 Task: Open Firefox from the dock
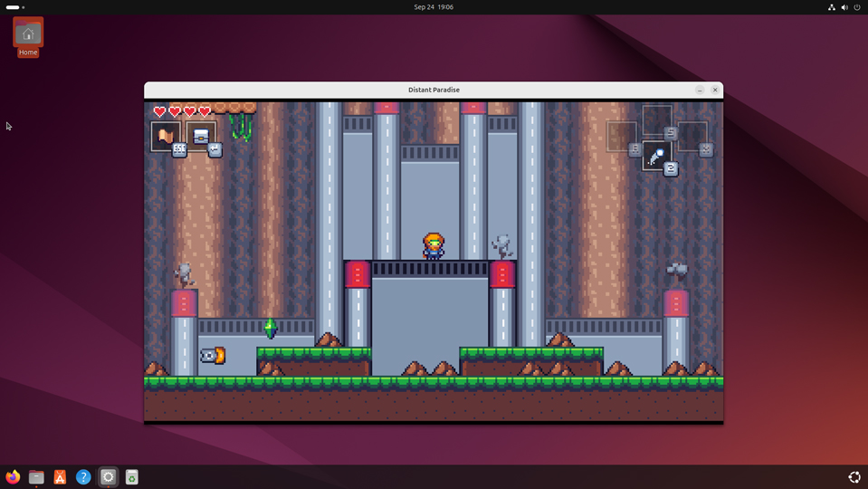(x=13, y=477)
